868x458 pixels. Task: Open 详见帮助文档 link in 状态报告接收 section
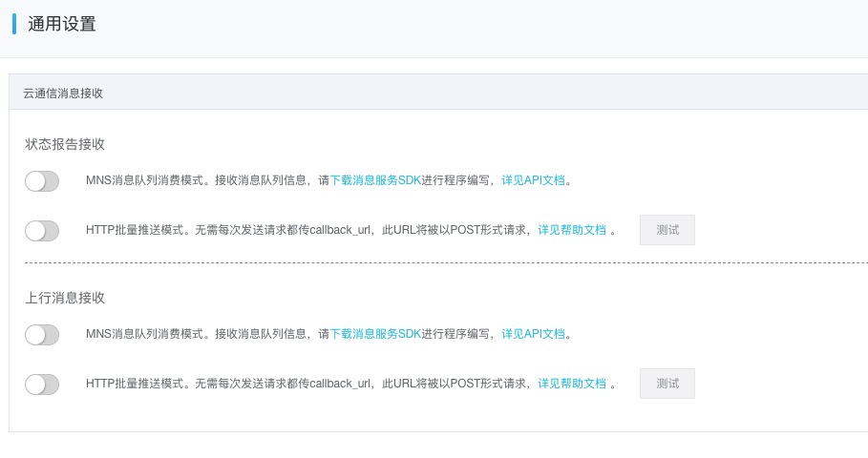[x=572, y=230]
